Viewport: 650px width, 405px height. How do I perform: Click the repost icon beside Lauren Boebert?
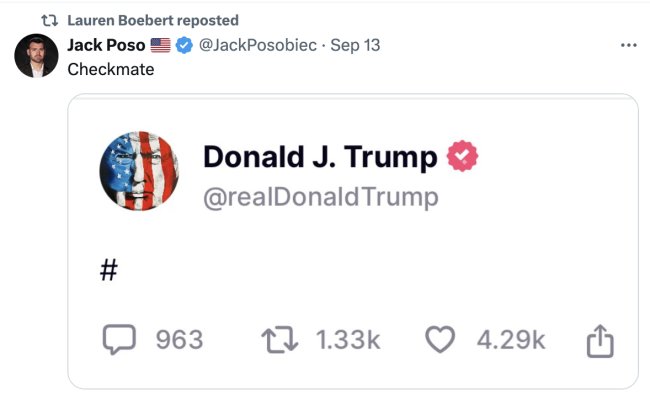point(47,20)
